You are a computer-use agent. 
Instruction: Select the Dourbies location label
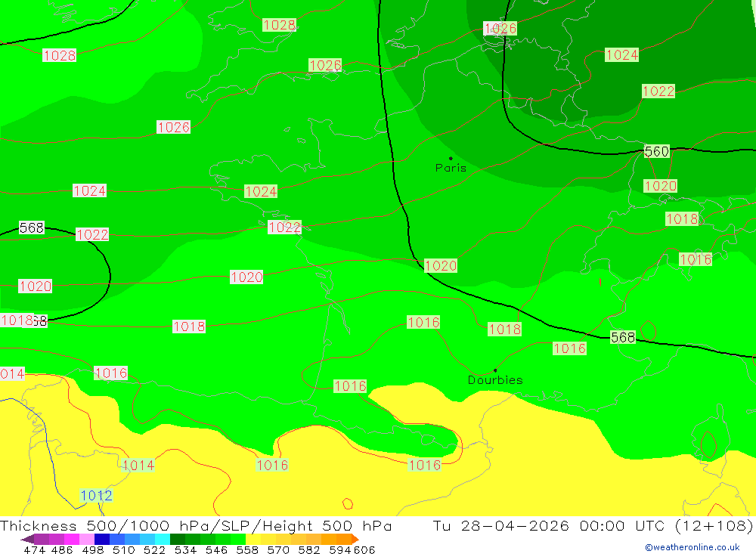click(x=495, y=380)
